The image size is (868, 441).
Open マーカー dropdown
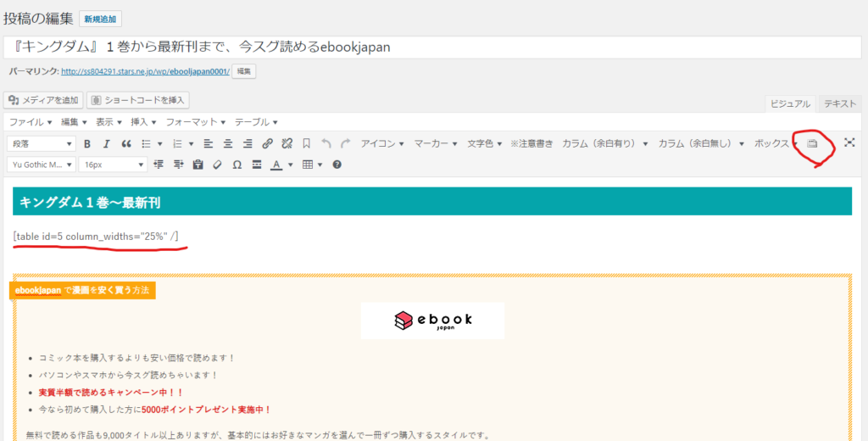[436, 143]
